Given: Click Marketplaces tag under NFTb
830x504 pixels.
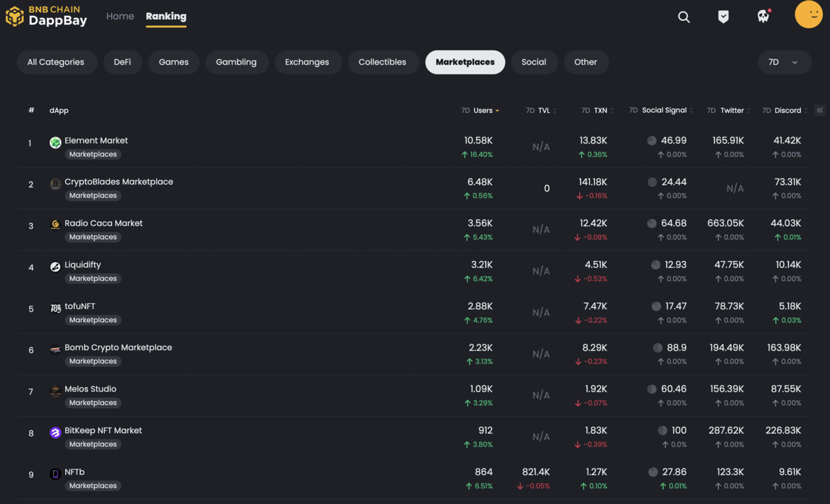Looking at the screenshot, I should pos(93,486).
